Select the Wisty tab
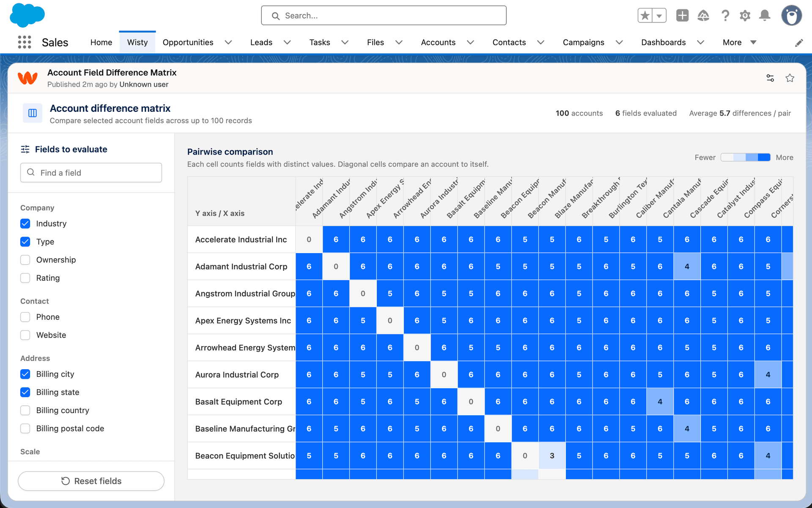812x508 pixels. tap(137, 42)
